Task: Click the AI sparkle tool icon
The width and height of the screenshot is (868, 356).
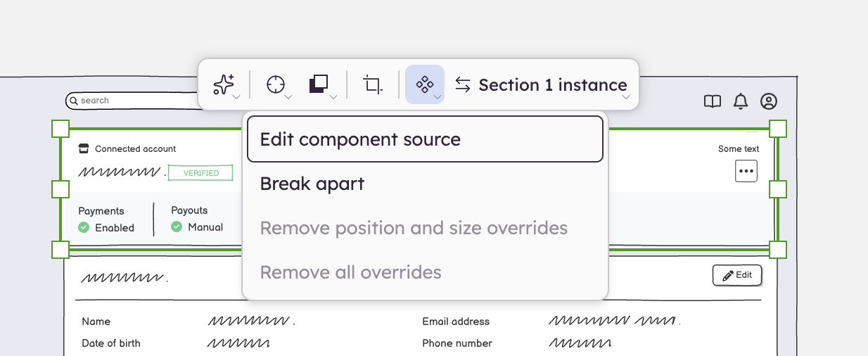Action: point(224,85)
